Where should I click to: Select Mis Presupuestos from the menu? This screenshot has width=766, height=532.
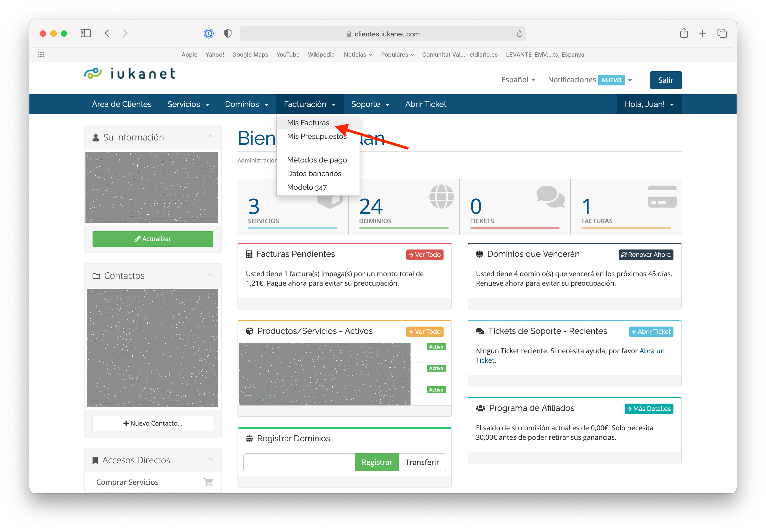click(318, 136)
